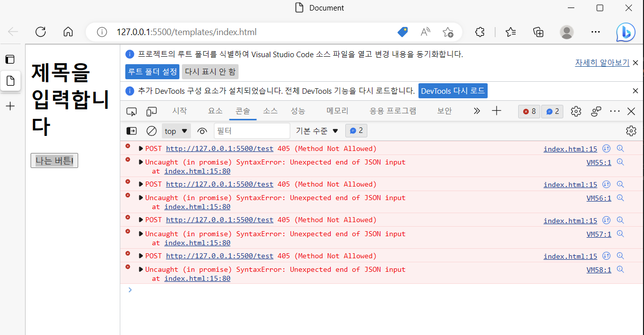Open the Collections panel
This screenshot has height=335, width=644.
(539, 32)
